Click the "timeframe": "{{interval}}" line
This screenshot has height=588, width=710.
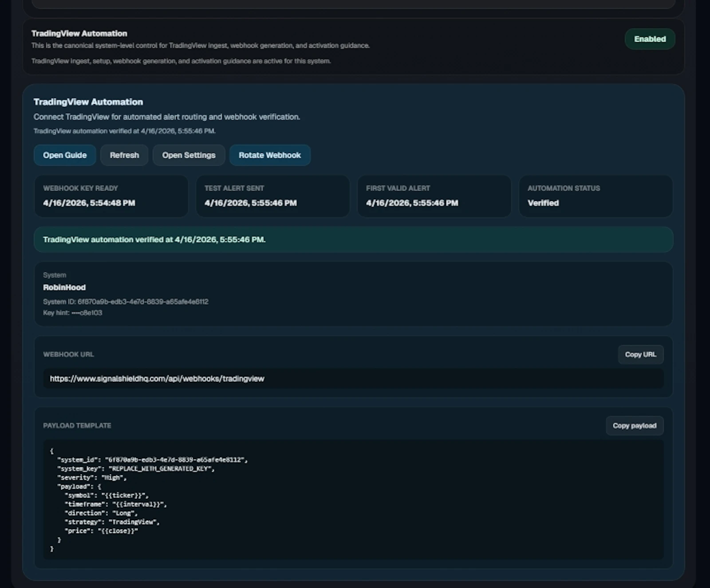point(115,504)
